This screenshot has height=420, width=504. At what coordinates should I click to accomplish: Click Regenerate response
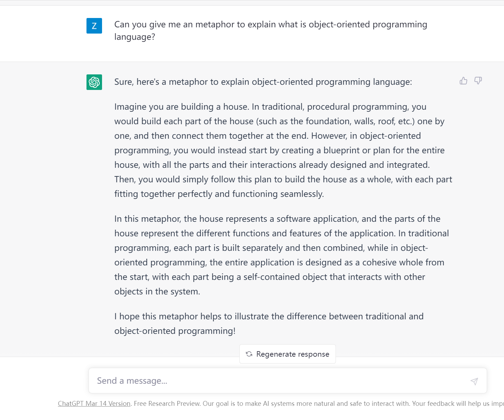point(287,354)
